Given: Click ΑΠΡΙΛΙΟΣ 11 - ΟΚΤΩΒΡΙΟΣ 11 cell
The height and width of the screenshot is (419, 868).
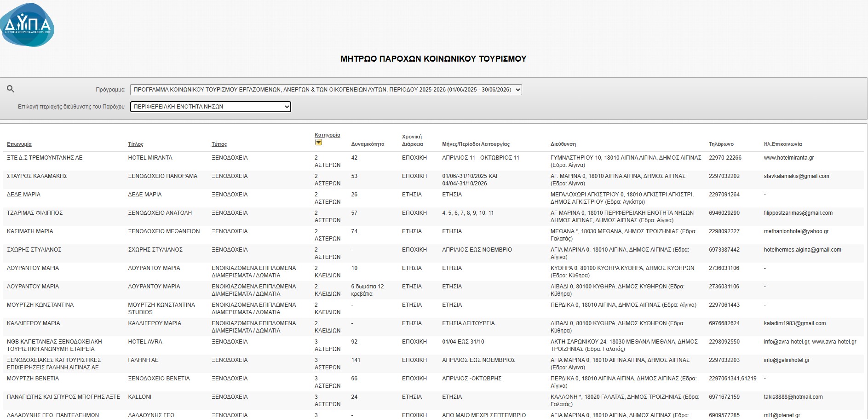Looking at the screenshot, I should coord(480,158).
